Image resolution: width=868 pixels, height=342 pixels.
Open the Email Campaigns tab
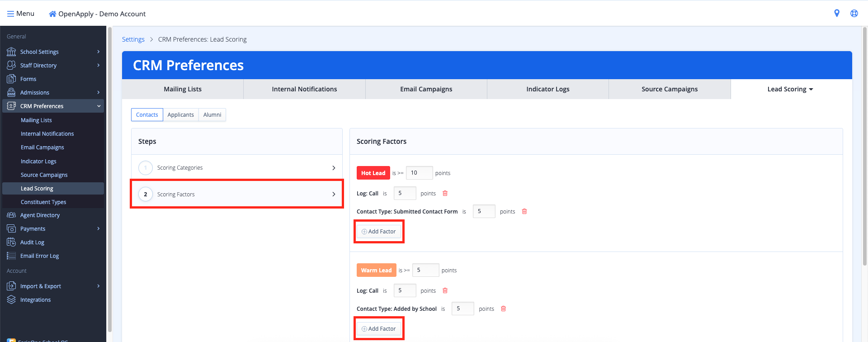click(x=426, y=90)
